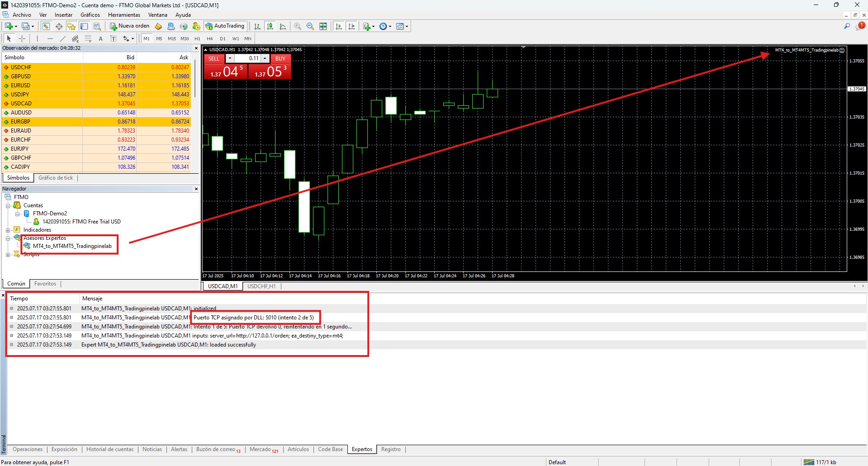868x466 pixels.
Task: Select the Horizontal line drawing tool
Action: pos(50,38)
